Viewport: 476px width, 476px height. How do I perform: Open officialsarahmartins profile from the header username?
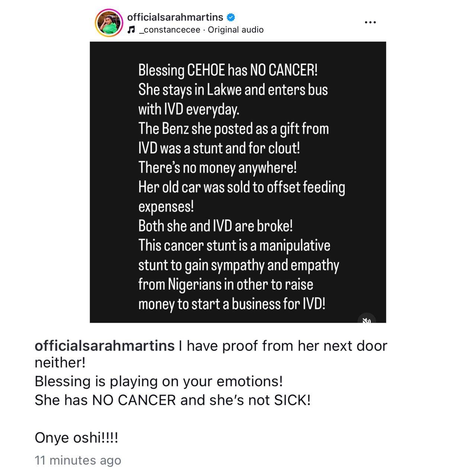coord(175,17)
